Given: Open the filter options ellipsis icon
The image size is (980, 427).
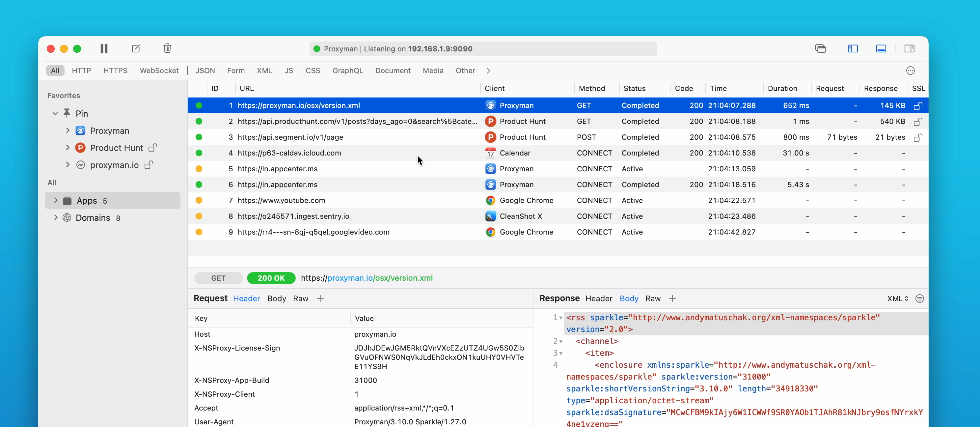Looking at the screenshot, I should click(x=910, y=71).
